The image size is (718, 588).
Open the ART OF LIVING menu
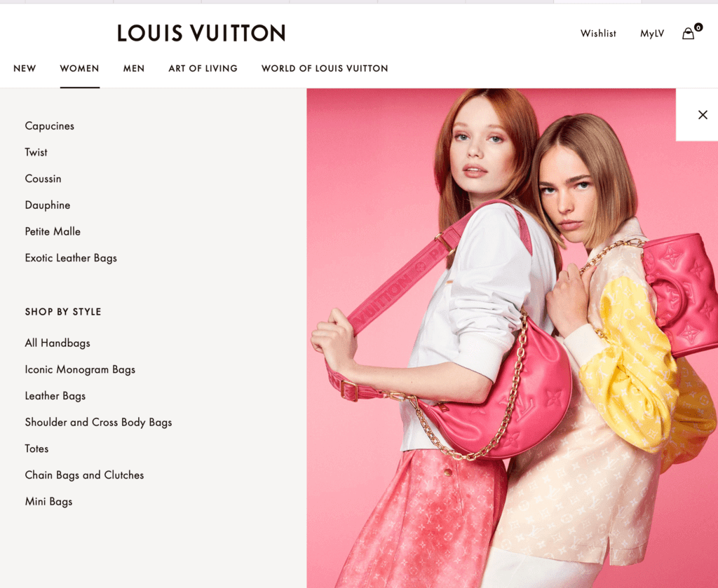point(203,68)
